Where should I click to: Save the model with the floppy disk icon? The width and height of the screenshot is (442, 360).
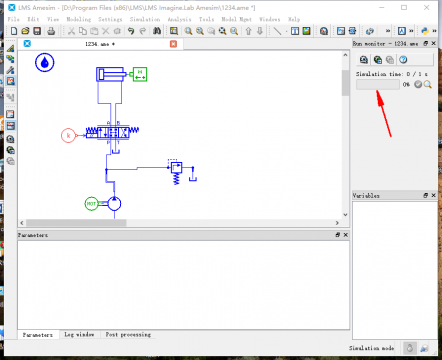tap(37, 31)
